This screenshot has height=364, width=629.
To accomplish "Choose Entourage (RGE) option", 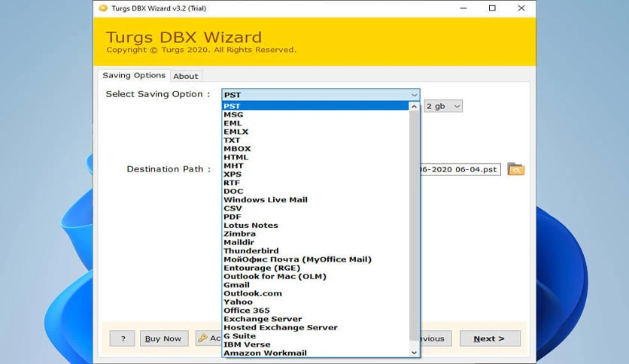I will [x=316, y=268].
